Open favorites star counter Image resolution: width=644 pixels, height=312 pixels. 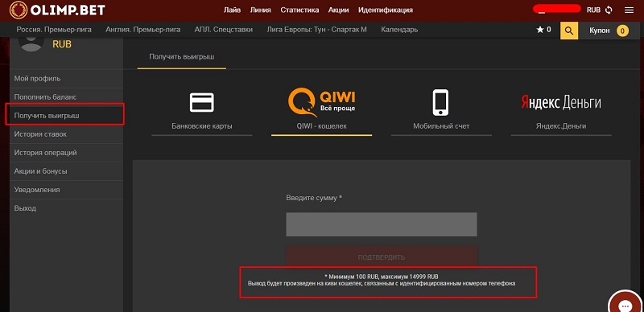pyautogui.click(x=544, y=30)
